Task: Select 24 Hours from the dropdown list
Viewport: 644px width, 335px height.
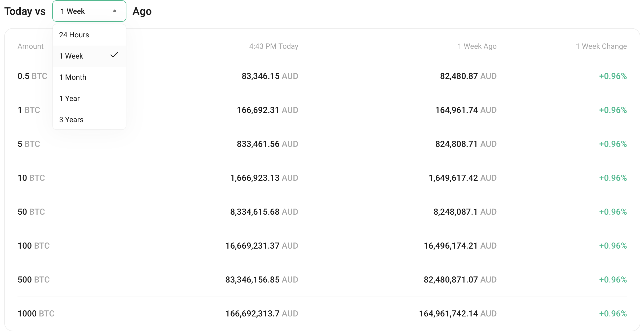Action: [x=74, y=35]
